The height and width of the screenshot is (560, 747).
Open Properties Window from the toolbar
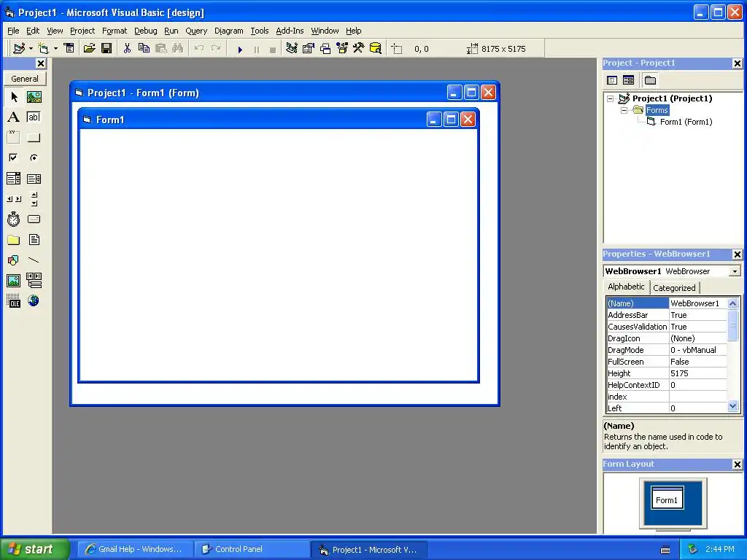coord(309,49)
